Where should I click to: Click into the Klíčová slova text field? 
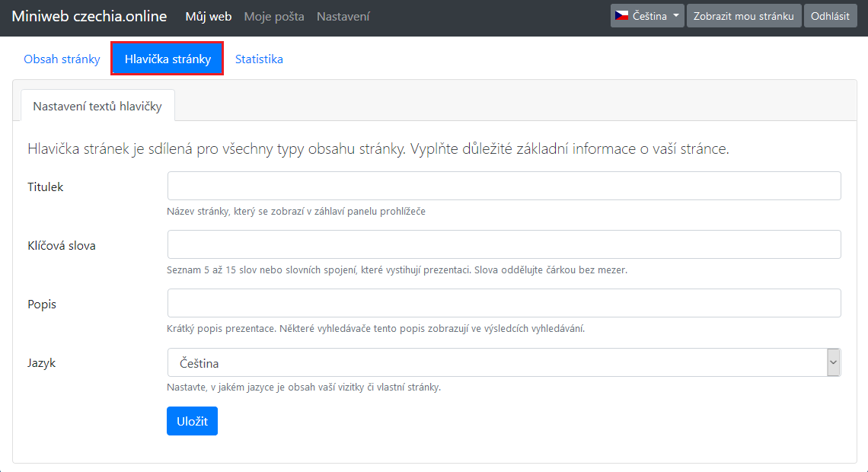(x=503, y=244)
